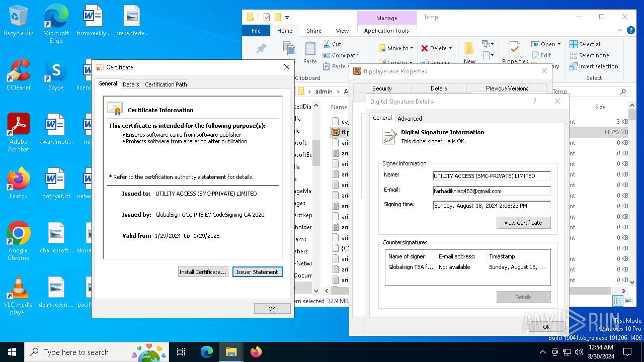Screen dimensions: 644x362
Task: Open the firmweekly Word document
Action: pyautogui.click(x=93, y=21)
